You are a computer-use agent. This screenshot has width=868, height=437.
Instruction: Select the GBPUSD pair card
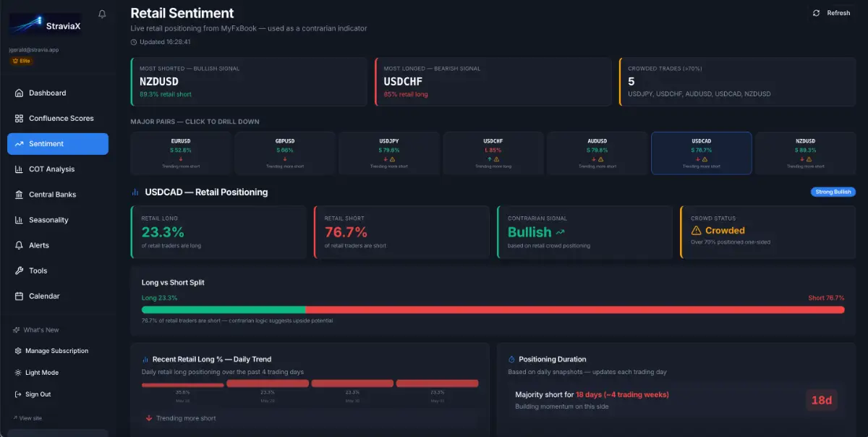pos(285,153)
